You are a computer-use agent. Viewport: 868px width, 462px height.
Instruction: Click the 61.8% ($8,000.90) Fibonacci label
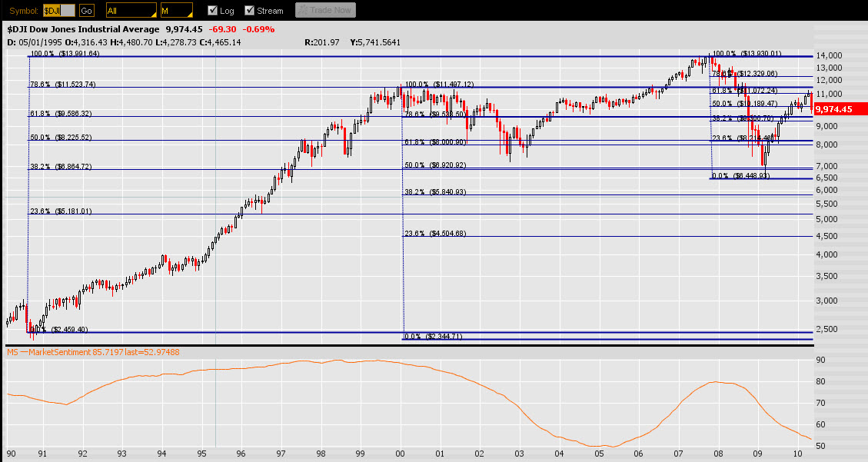click(x=435, y=142)
